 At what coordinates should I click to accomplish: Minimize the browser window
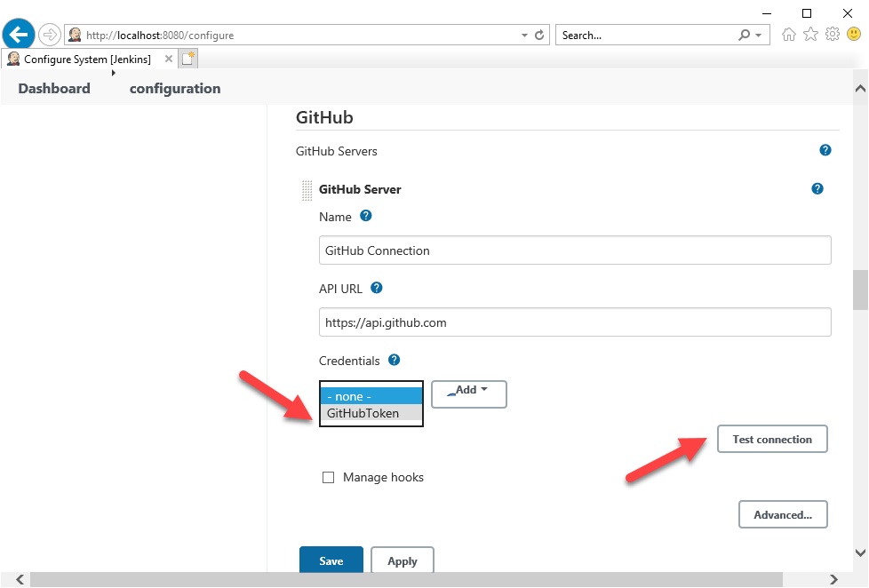pyautogui.click(x=767, y=13)
